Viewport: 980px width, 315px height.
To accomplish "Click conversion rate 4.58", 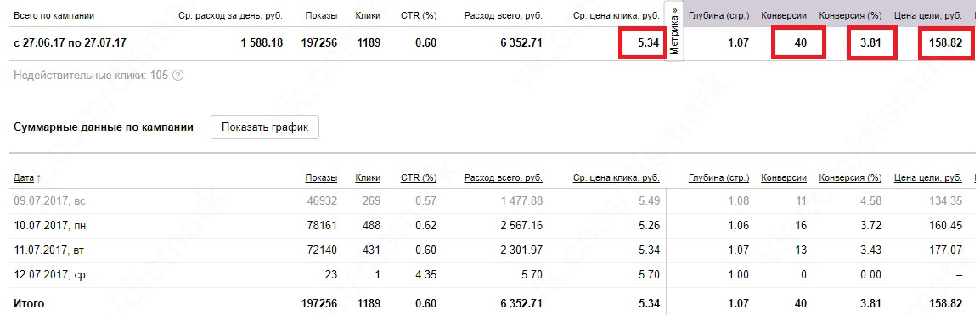I will [x=872, y=201].
